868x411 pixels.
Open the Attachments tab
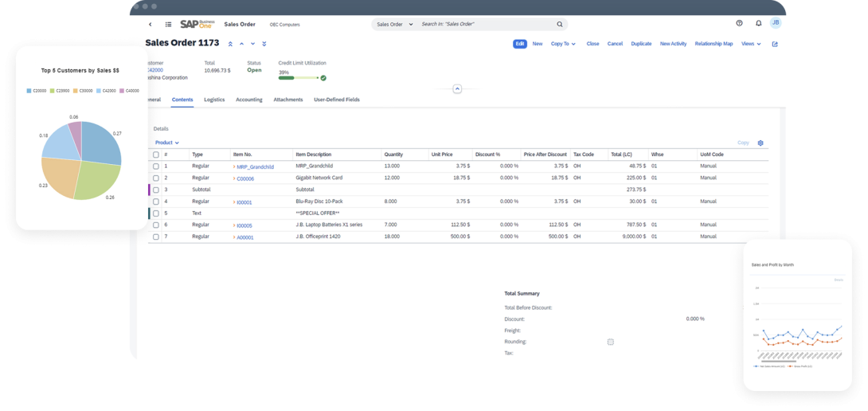(288, 100)
